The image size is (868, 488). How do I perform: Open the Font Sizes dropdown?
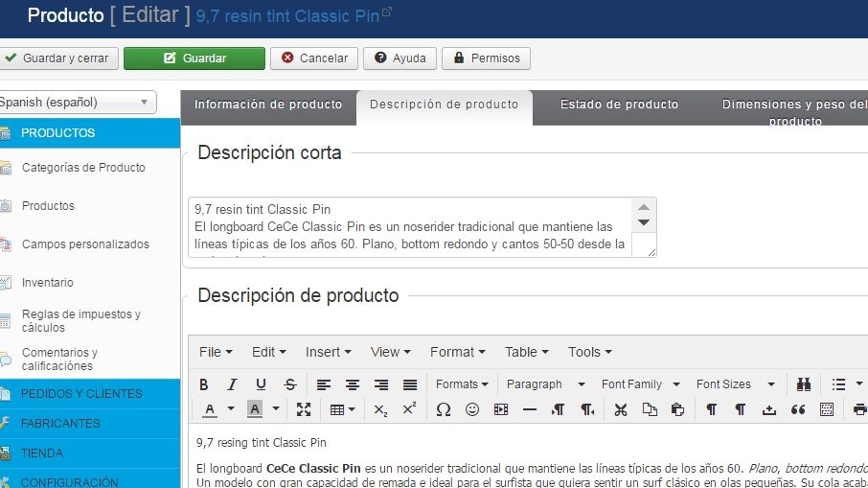735,384
